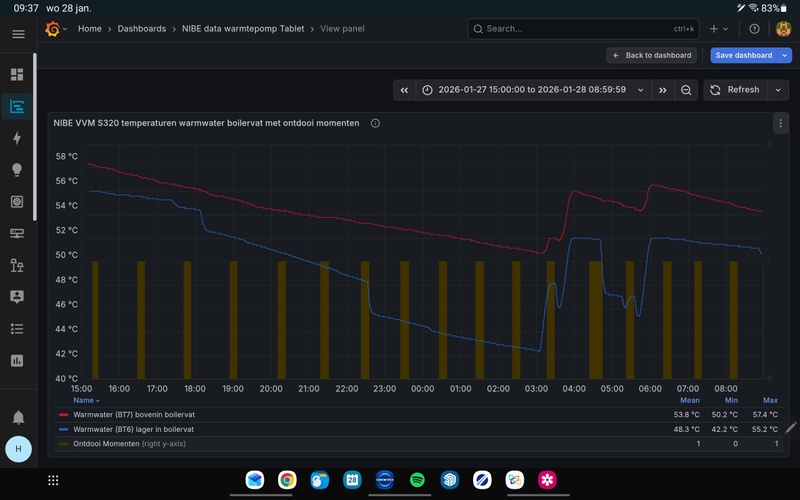Zoom out the time range

coord(686,90)
